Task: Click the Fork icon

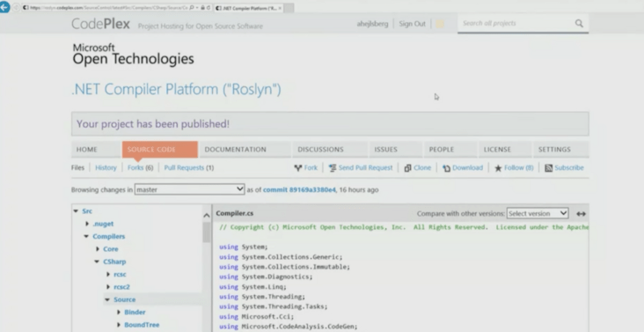Action: tap(298, 167)
